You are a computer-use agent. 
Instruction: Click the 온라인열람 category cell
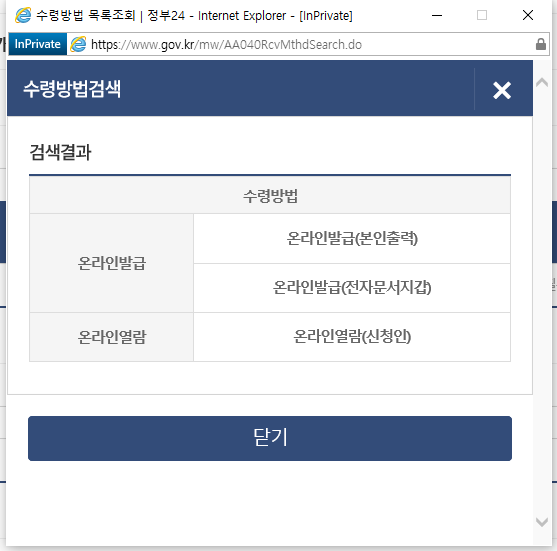[x=112, y=337]
